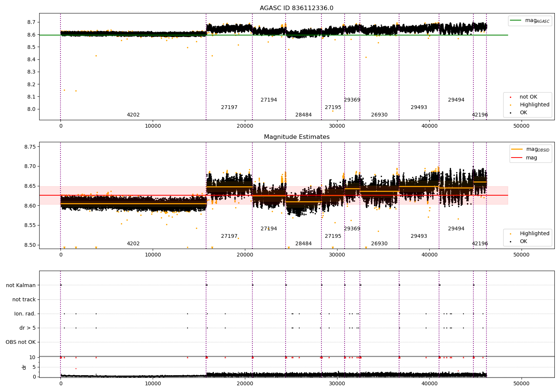Click obsid label 27195 in Magnitude Estimates plot
This screenshot has width=560, height=392.
tap(333, 236)
